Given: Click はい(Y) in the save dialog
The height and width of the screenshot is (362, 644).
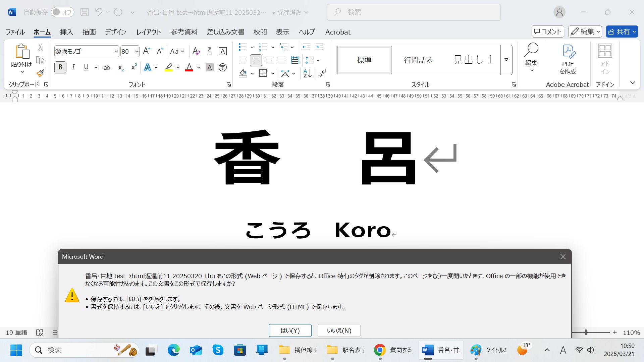Looking at the screenshot, I should (290, 330).
